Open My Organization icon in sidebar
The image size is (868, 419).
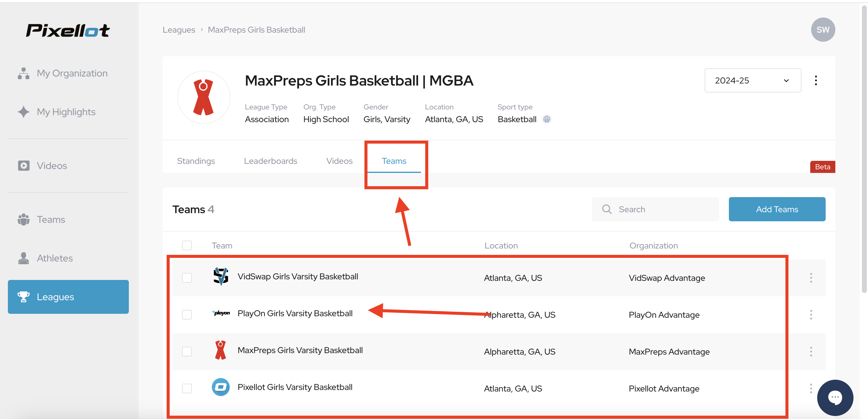coord(24,73)
